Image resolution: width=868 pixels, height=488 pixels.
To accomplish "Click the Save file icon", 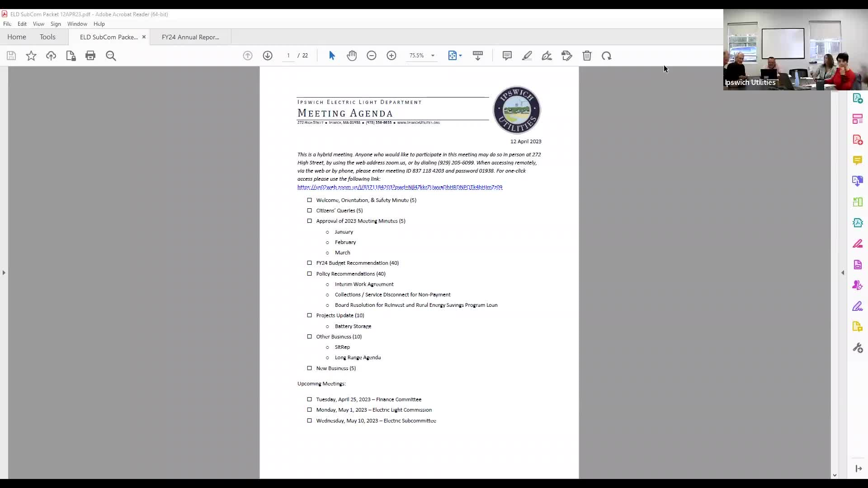I will pos(11,56).
